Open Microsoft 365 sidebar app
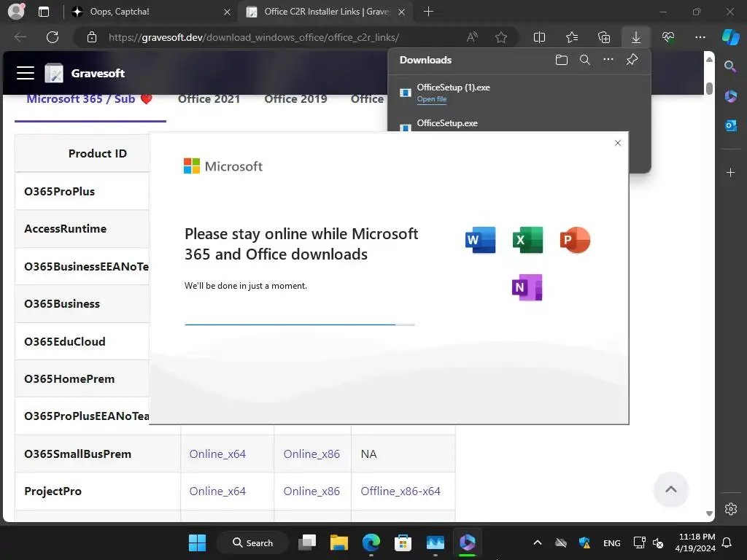The image size is (747, 560). click(730, 96)
